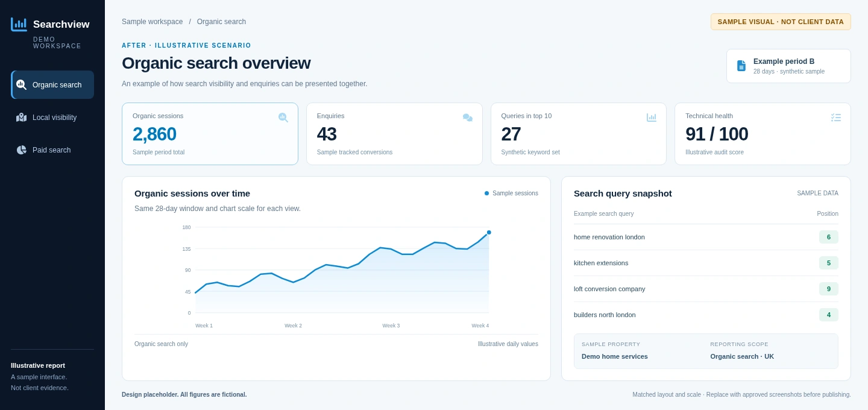Screen dimensions: 868x410
Task: Click the Week 1 axis label
Action: coord(204,326)
